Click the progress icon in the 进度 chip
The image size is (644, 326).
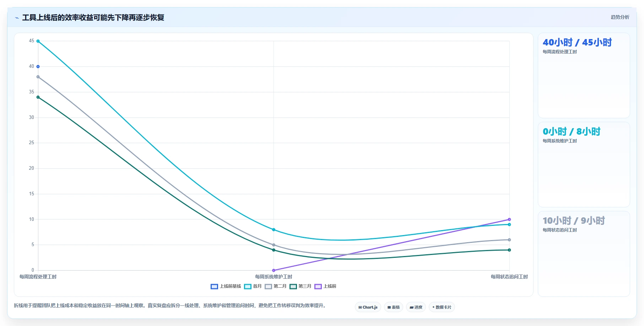click(411, 308)
